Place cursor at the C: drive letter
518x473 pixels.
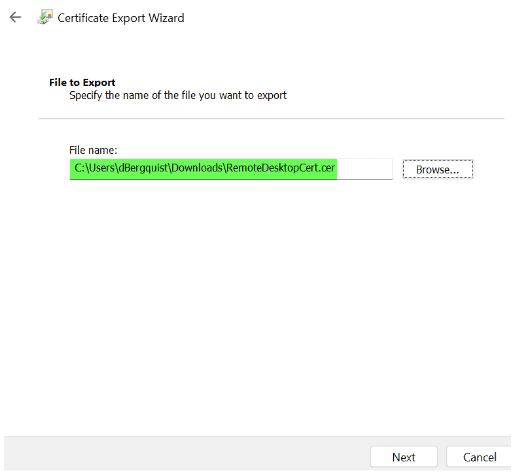pos(79,168)
